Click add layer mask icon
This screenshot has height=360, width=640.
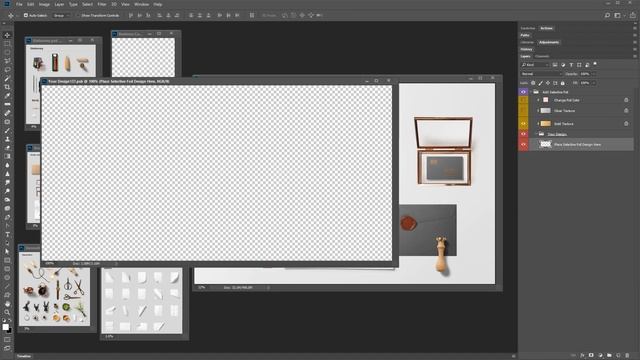(x=591, y=356)
